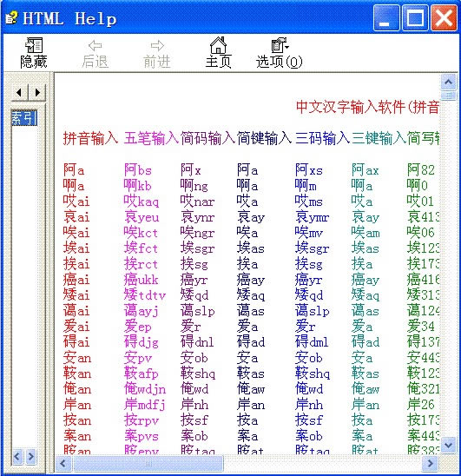
Task: Click the 简码输入 column heading
Action: 208,138
